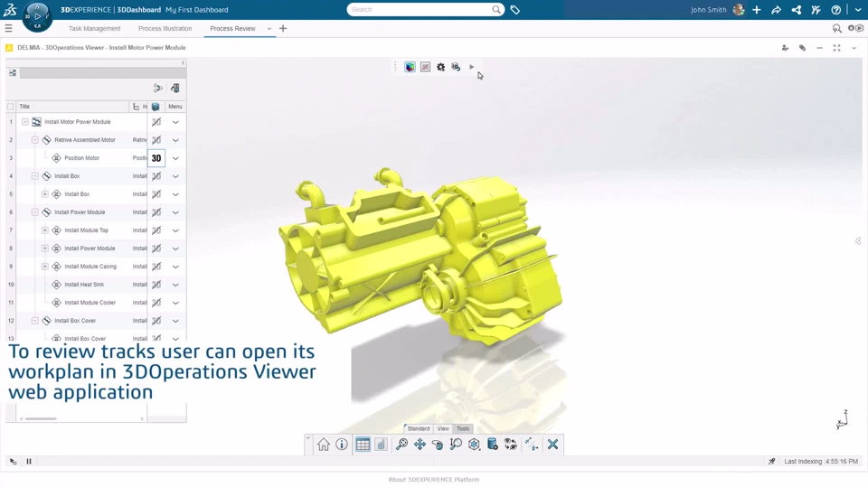Image resolution: width=868 pixels, height=488 pixels.
Task: Toggle the active 3D cell for Position Motor
Action: [x=156, y=158]
